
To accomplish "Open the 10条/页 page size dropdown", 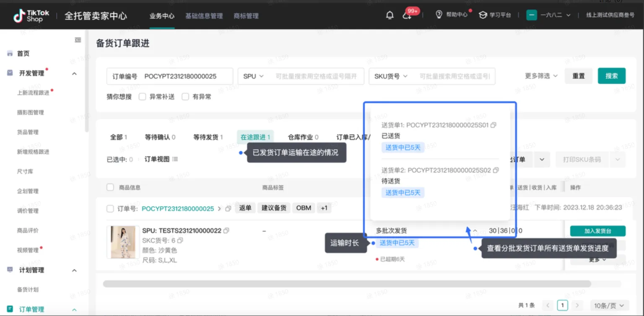I will pyautogui.click(x=609, y=305).
